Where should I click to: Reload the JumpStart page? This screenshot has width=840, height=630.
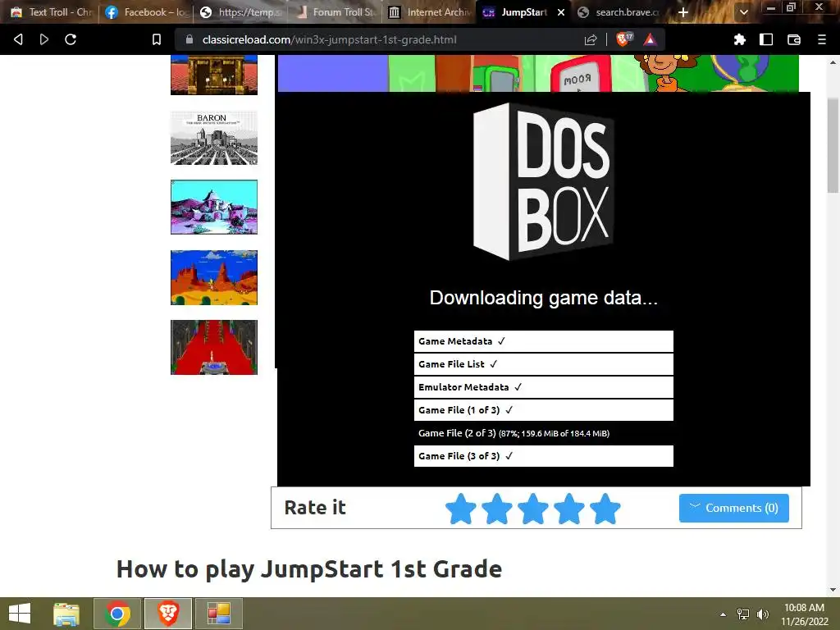(x=71, y=39)
